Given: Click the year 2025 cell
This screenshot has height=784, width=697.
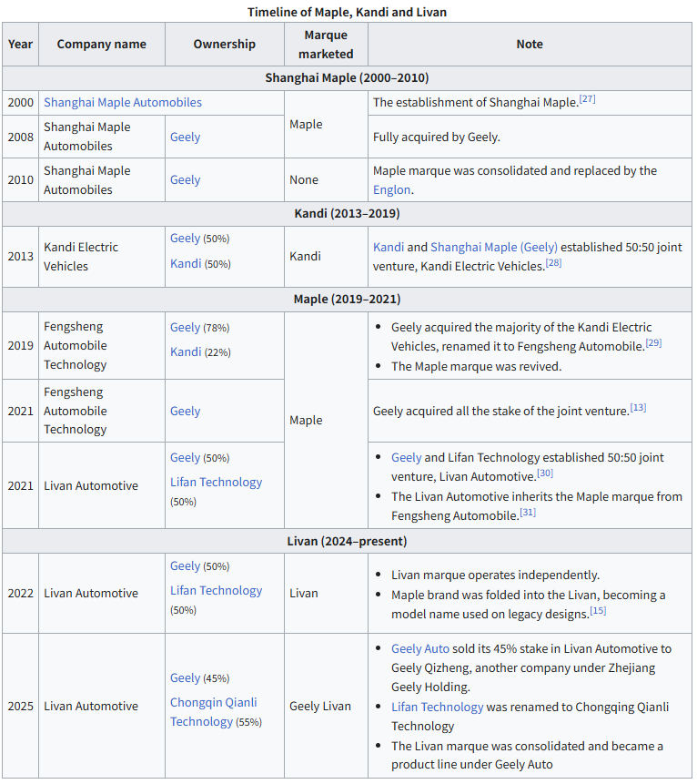Looking at the screenshot, I should click(21, 707).
